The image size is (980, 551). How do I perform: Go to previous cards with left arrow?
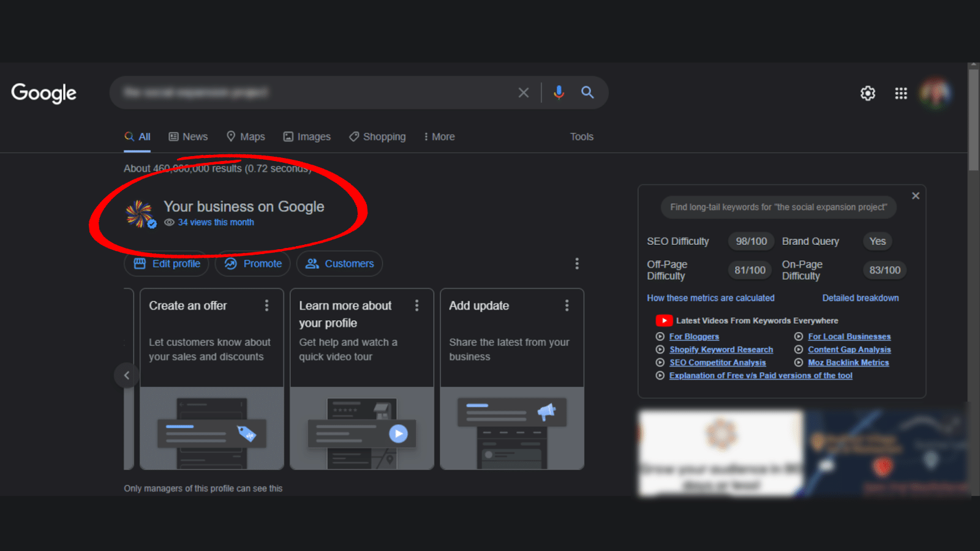tap(127, 375)
